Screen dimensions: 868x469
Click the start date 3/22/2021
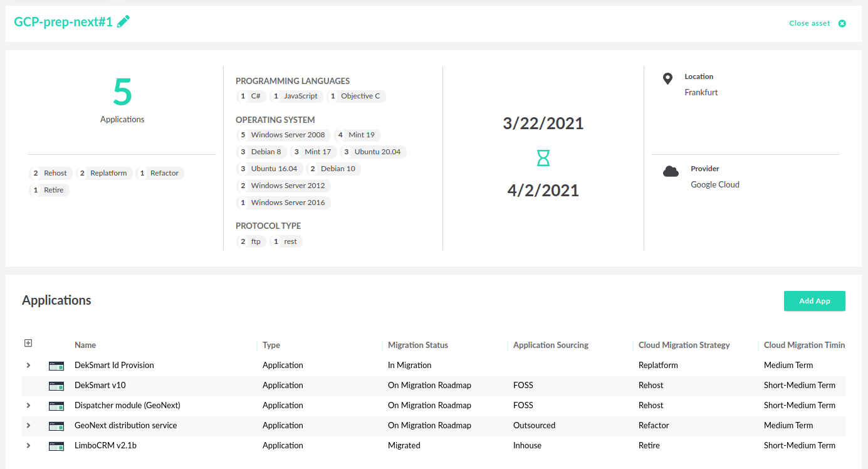[543, 124]
